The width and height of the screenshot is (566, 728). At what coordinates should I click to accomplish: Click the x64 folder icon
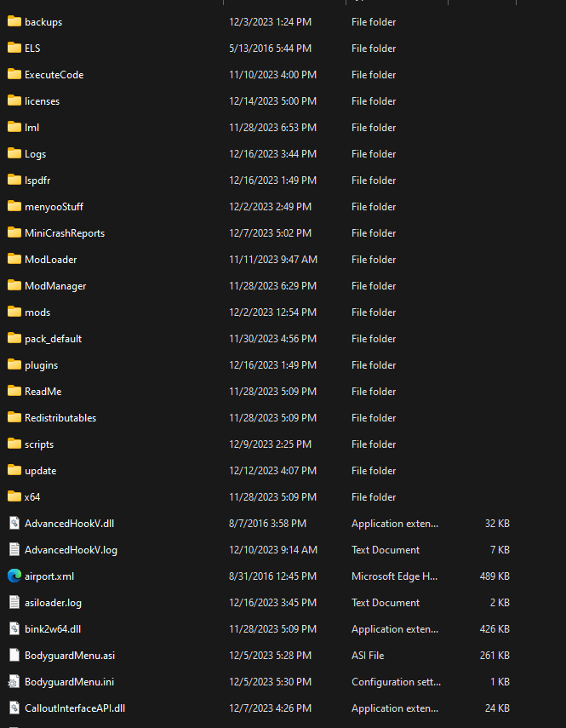click(14, 496)
